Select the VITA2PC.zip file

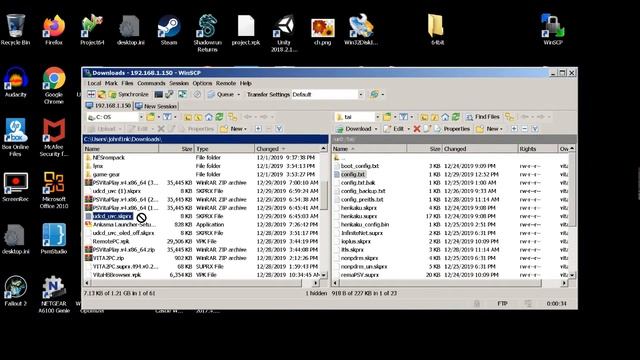[x=108, y=258]
